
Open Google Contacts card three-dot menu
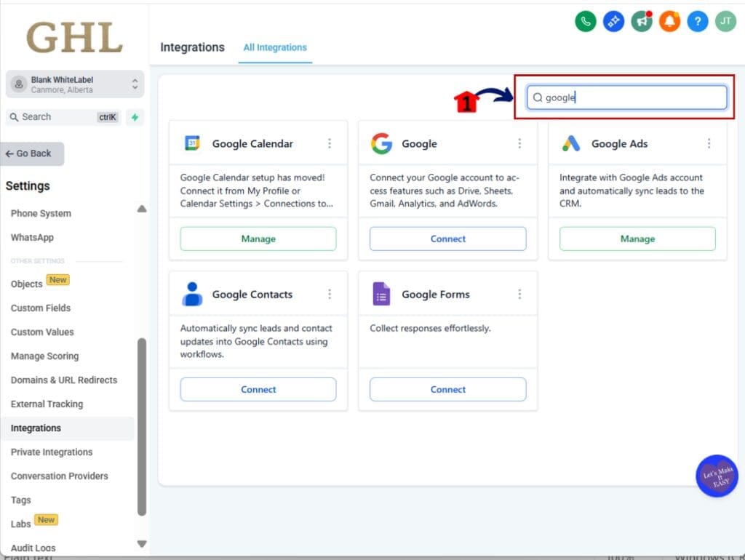coord(330,294)
